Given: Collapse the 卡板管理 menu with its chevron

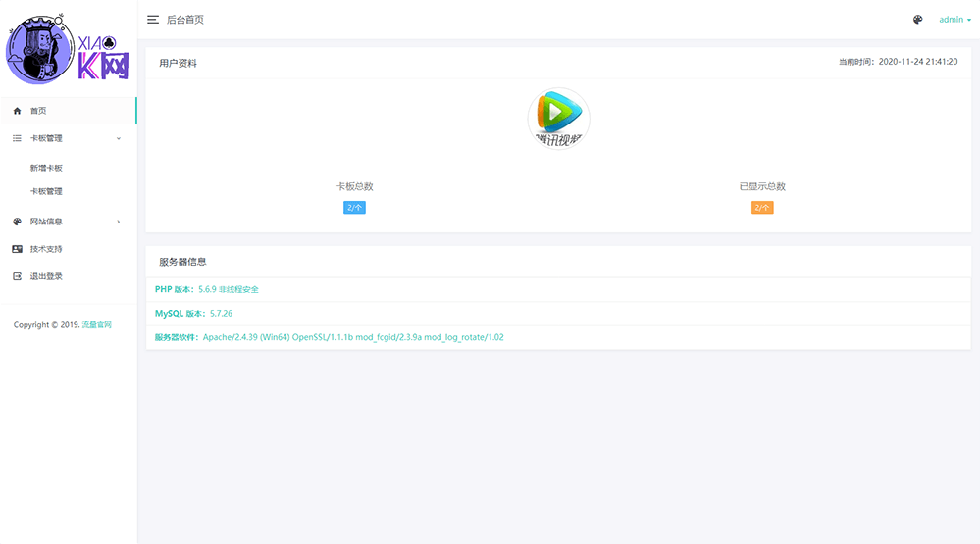Looking at the screenshot, I should point(119,139).
